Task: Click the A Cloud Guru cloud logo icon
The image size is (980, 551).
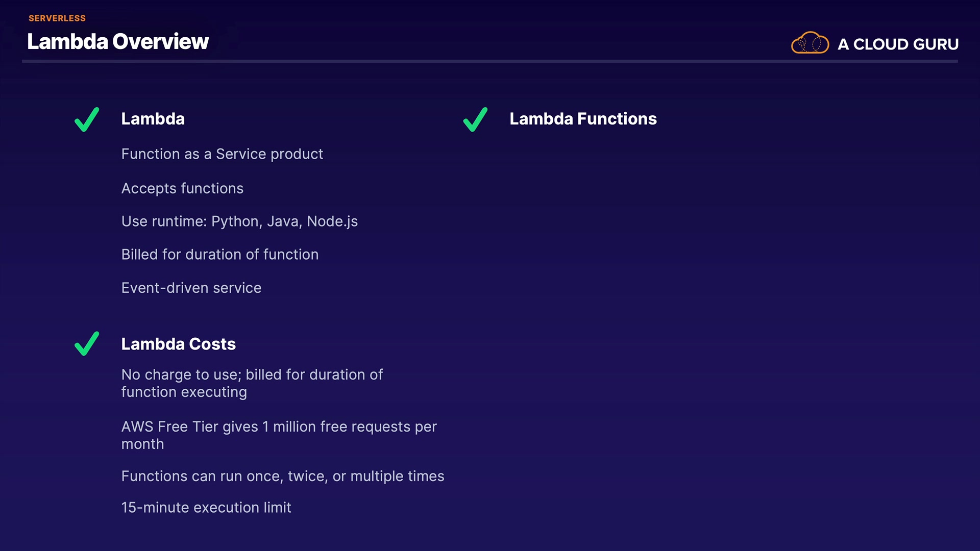Action: pos(810,43)
